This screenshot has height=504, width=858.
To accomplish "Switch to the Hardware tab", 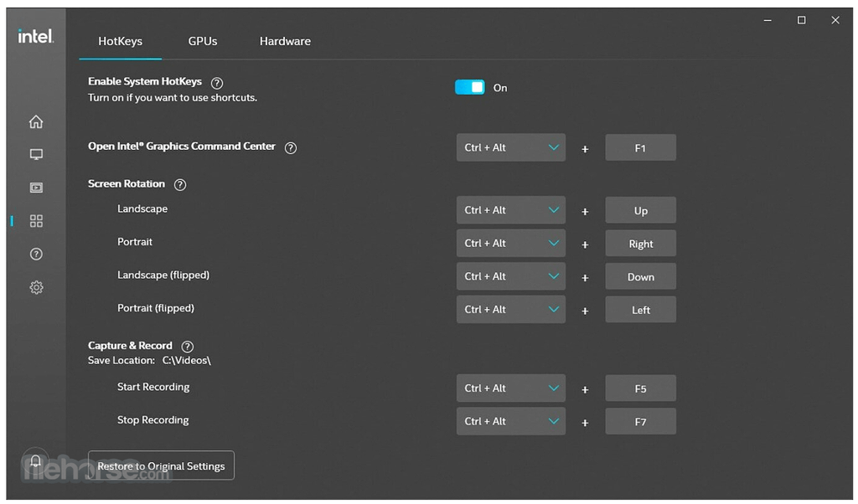I will (x=285, y=41).
